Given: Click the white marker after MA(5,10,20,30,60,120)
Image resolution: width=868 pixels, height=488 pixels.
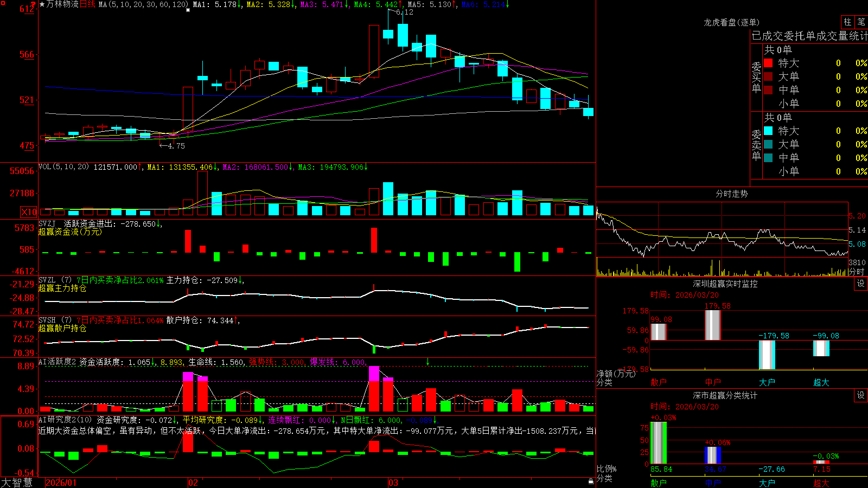Looking at the screenshot, I should pos(188,10).
